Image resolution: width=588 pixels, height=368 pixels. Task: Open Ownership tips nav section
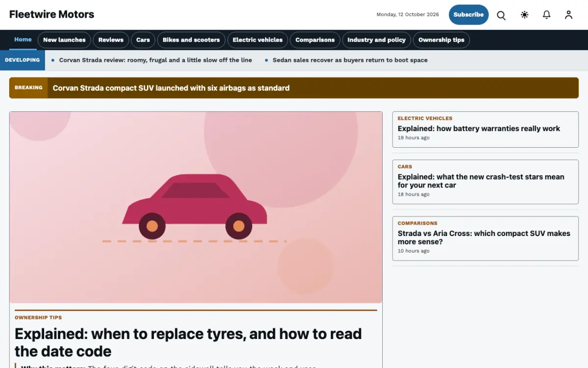point(441,40)
